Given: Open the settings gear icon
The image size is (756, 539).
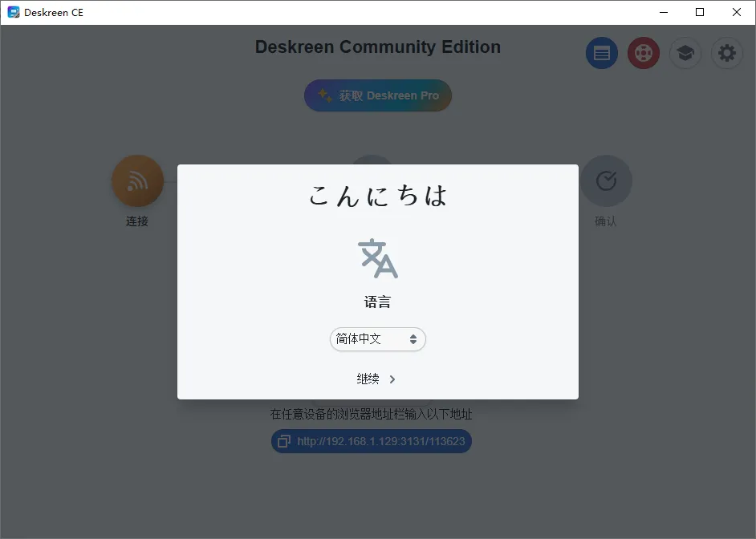Looking at the screenshot, I should (x=727, y=53).
